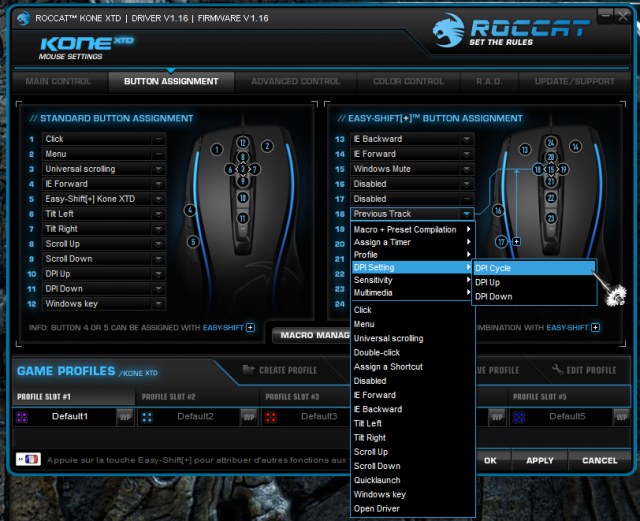Click button 2 marker on left mouse diagram
The image size is (640, 521).
[x=267, y=146]
